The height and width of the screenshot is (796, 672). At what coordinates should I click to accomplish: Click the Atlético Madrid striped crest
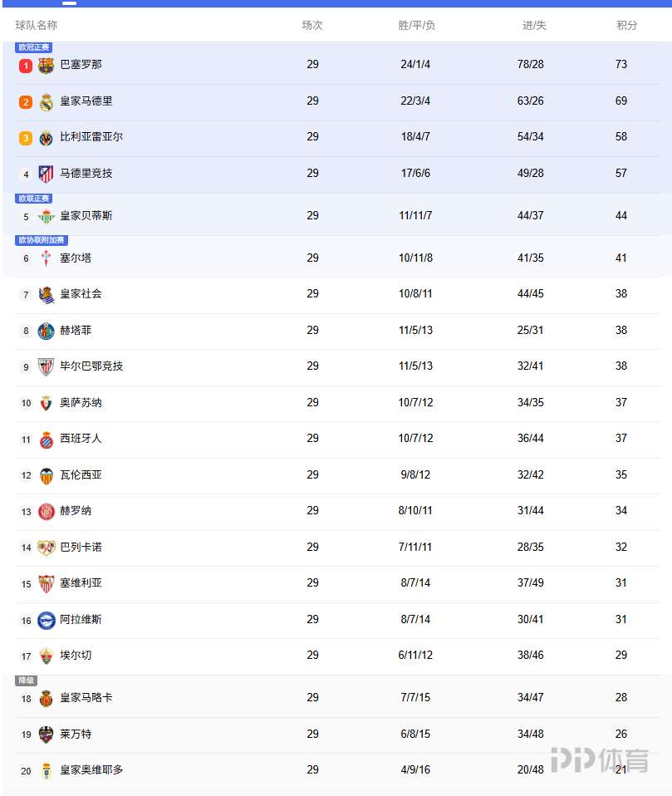(x=47, y=174)
